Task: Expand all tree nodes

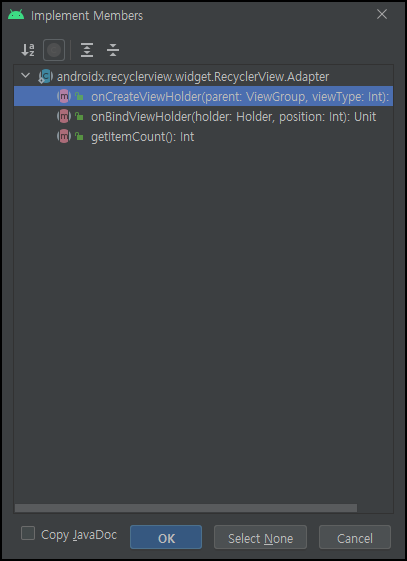Action: [x=87, y=50]
